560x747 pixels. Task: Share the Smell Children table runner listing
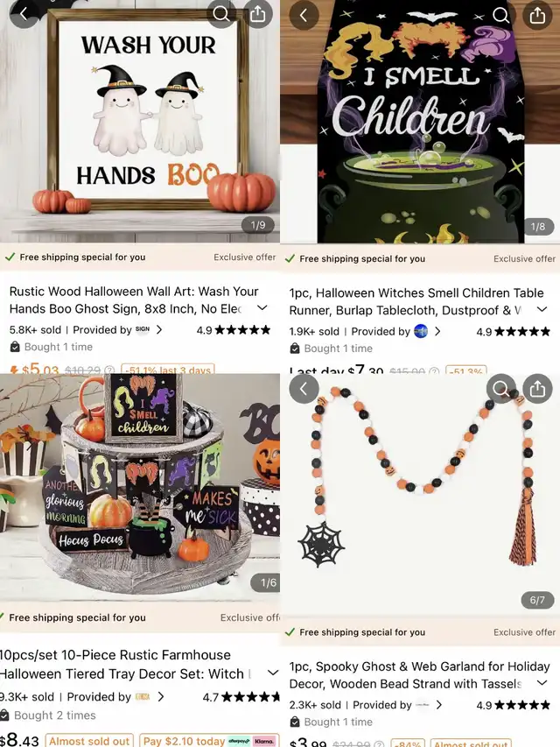point(537,15)
